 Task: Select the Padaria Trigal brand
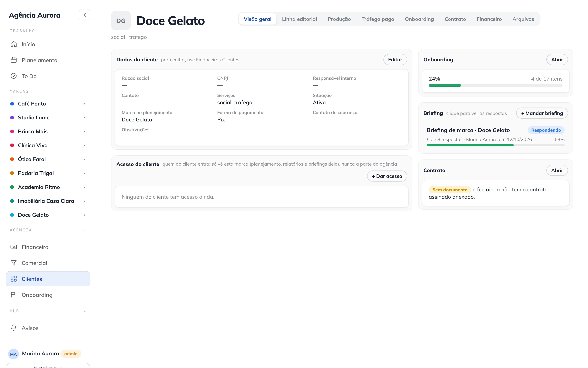[36, 173]
